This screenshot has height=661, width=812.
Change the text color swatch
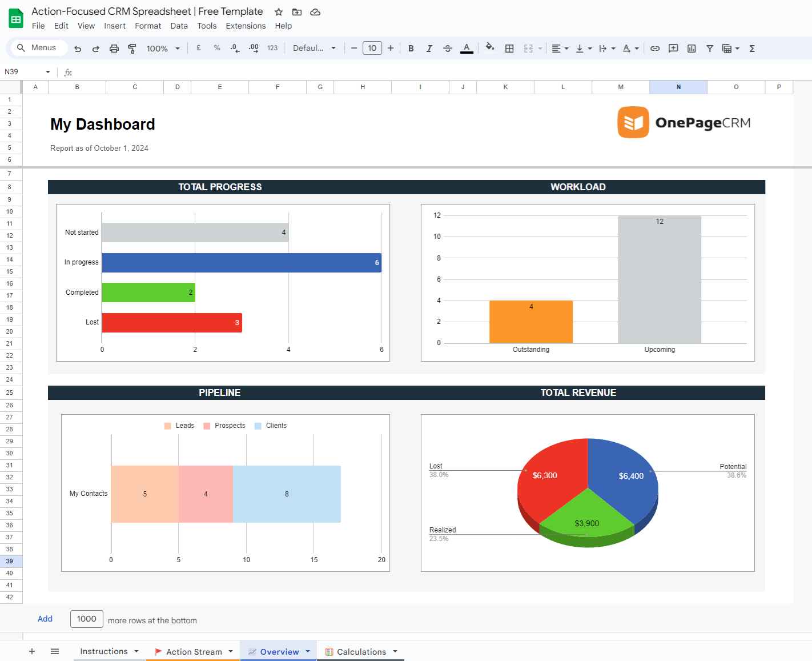tap(467, 48)
